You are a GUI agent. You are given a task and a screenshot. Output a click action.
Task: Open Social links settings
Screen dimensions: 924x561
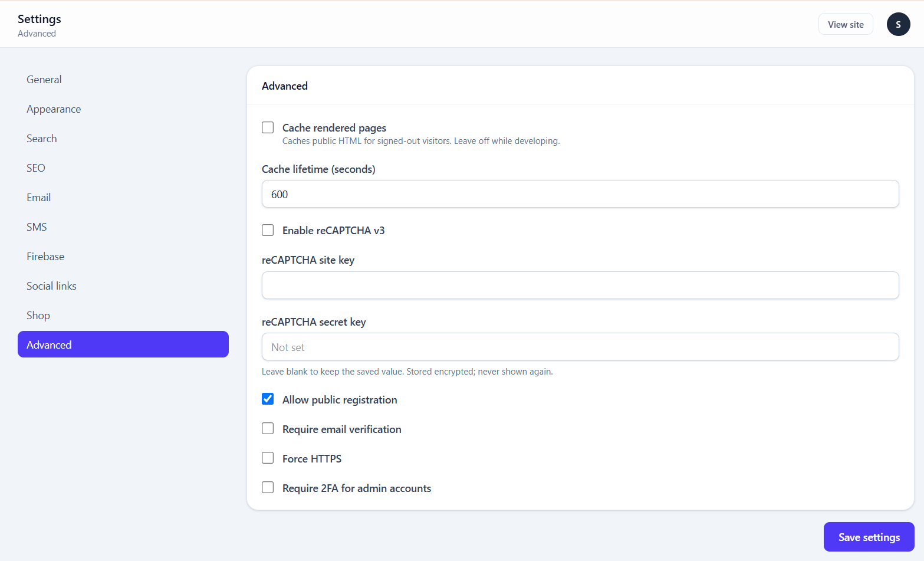point(123,286)
